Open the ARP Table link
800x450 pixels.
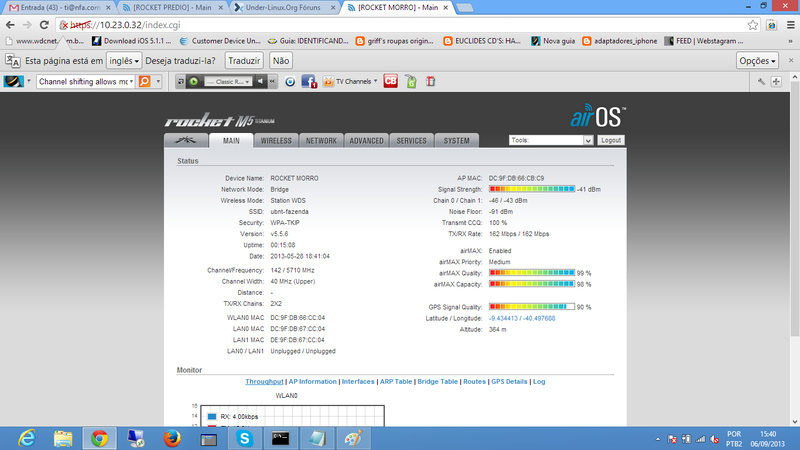click(x=396, y=382)
